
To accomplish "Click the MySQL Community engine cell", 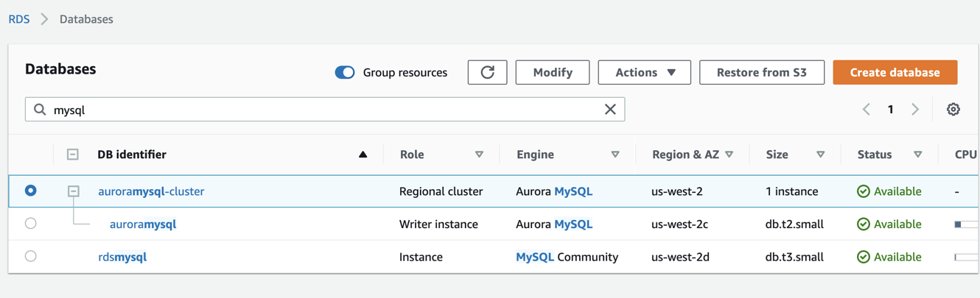I will (567, 257).
